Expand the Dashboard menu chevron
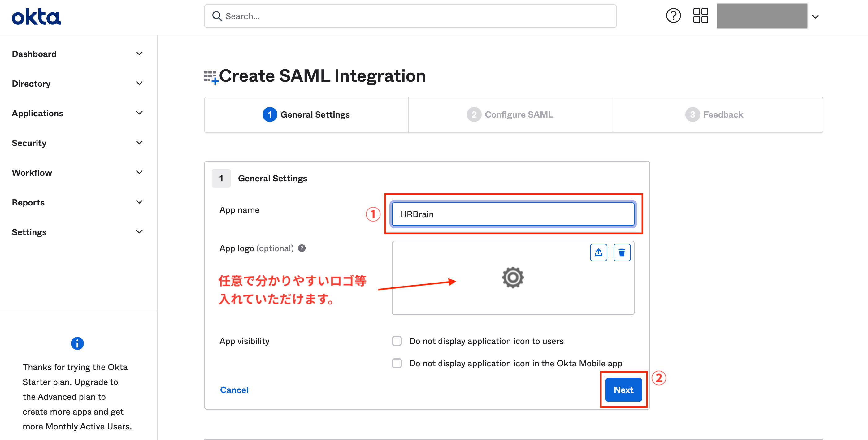The width and height of the screenshot is (868, 440). (x=139, y=54)
